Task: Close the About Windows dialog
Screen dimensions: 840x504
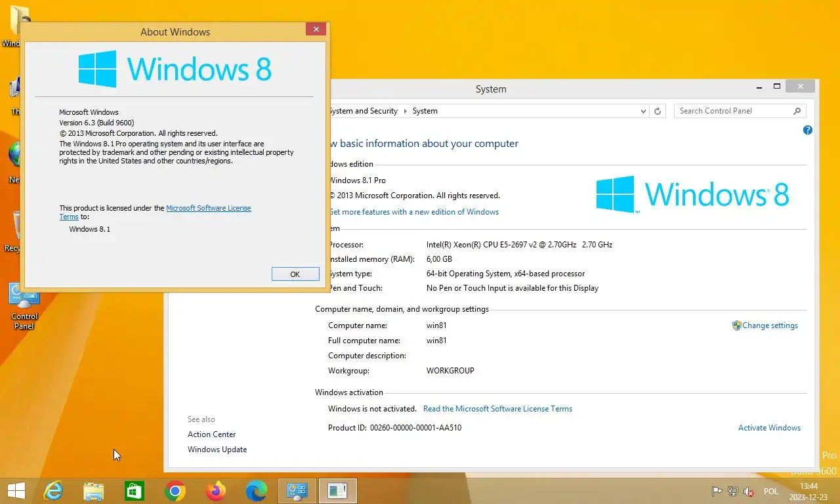Action: tap(316, 30)
